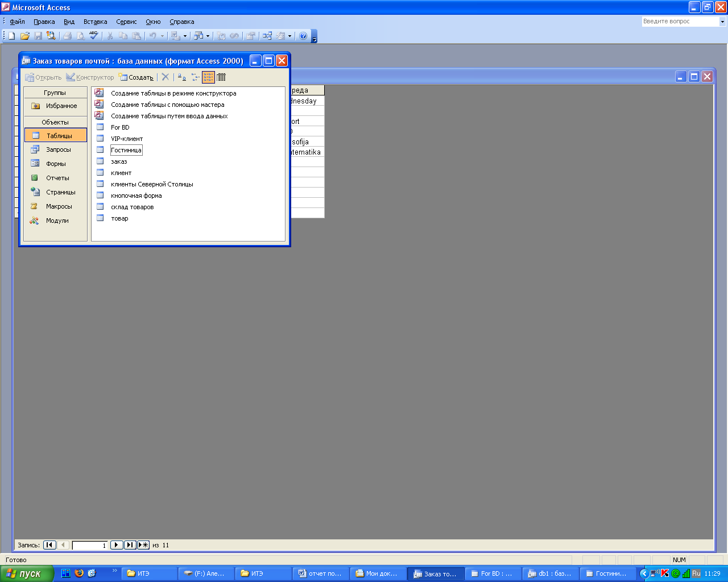
Task: Click the Конструктор button
Action: (x=90, y=77)
